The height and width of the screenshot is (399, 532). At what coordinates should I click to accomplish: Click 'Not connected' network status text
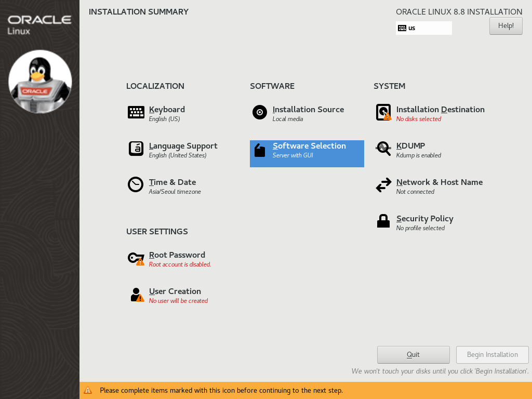[x=415, y=192]
